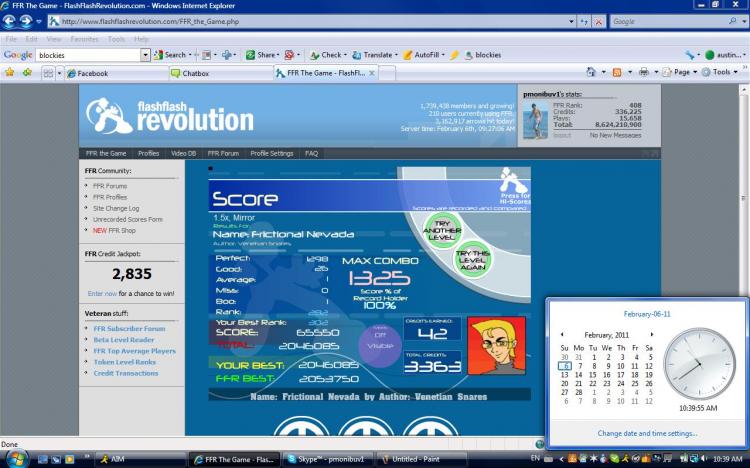Open the FFR Forums sidebar link
Screen dimensions: 750x468
pos(110,186)
